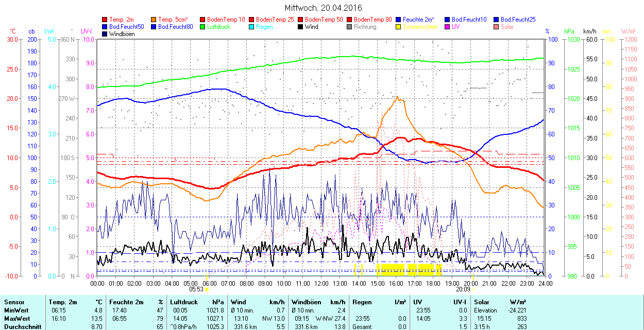Click the Solar legend label
Image resolution: width=644 pixels, height=330 pixels.
click(x=507, y=26)
